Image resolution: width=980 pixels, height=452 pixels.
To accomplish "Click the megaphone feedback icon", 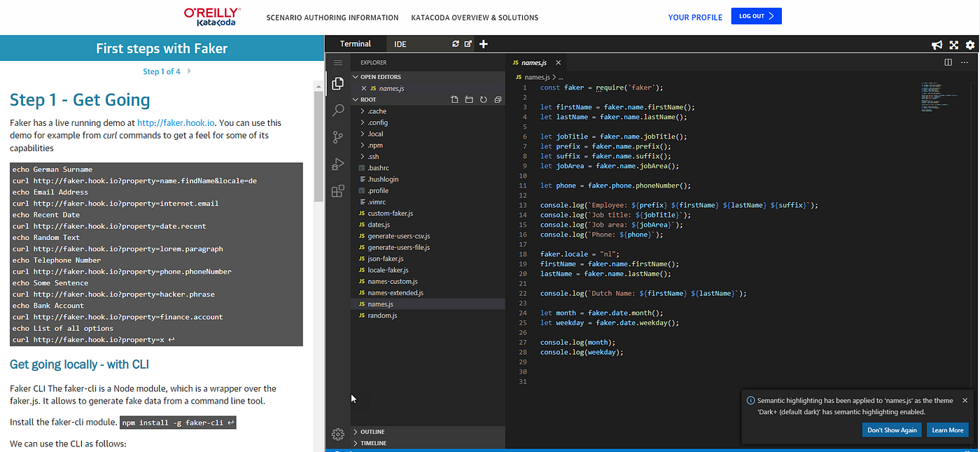I will tap(937, 45).
